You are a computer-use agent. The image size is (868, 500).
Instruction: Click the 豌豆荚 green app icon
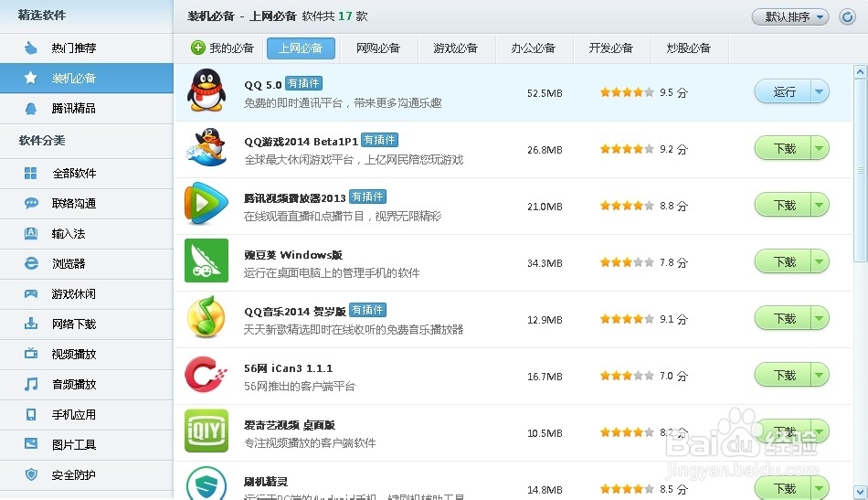tap(206, 261)
